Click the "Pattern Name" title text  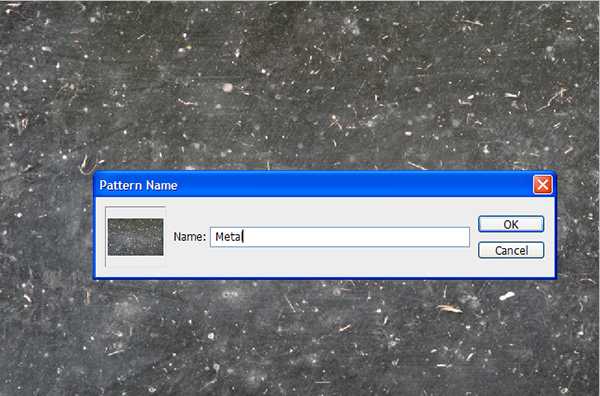[x=138, y=185]
